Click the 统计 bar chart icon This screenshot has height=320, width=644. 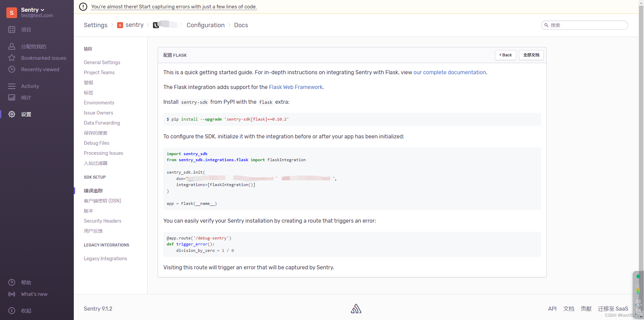pos(12,97)
